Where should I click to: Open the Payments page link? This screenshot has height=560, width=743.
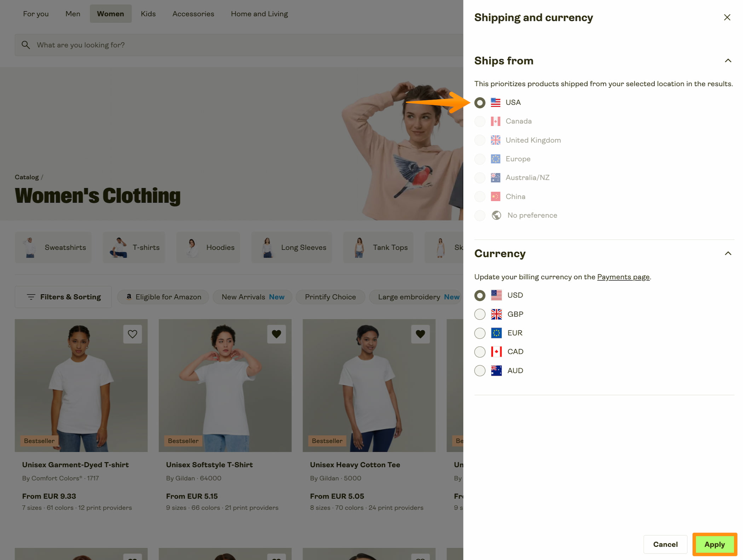point(623,277)
